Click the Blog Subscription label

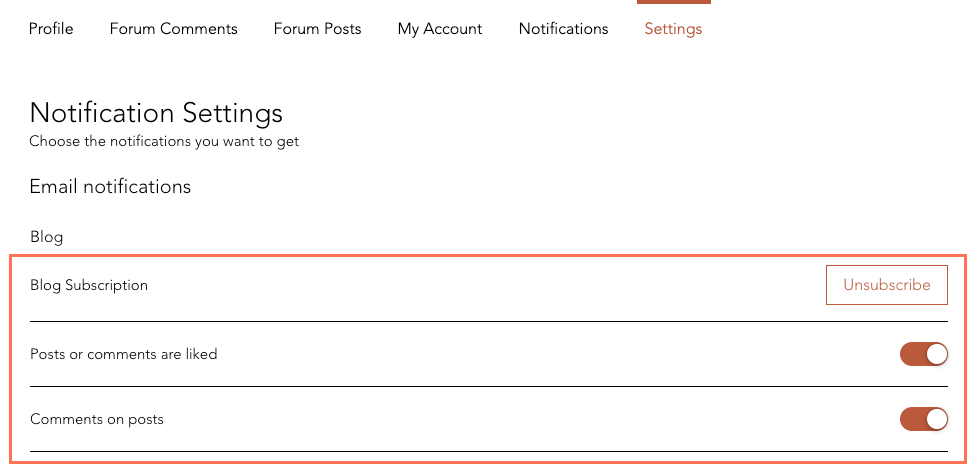point(89,285)
